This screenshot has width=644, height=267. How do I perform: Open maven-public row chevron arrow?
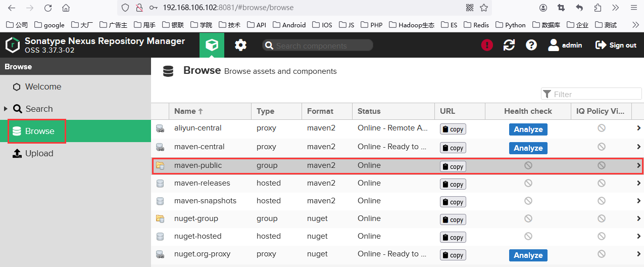638,165
